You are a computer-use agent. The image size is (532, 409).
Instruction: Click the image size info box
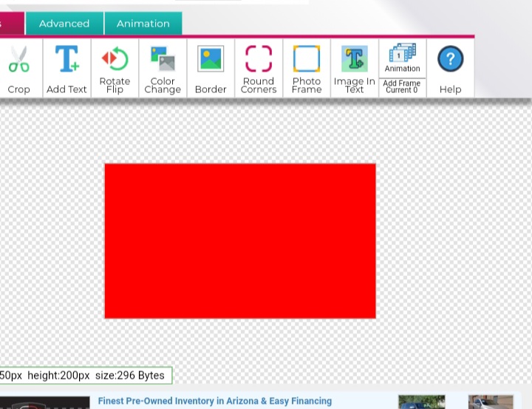85,375
